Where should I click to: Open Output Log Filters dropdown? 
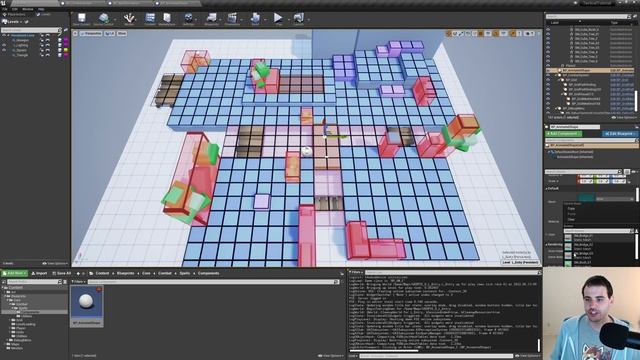[x=356, y=272]
